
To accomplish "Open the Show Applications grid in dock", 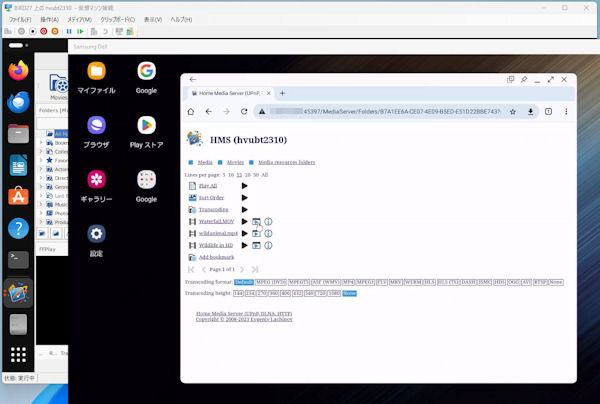I will tap(18, 355).
